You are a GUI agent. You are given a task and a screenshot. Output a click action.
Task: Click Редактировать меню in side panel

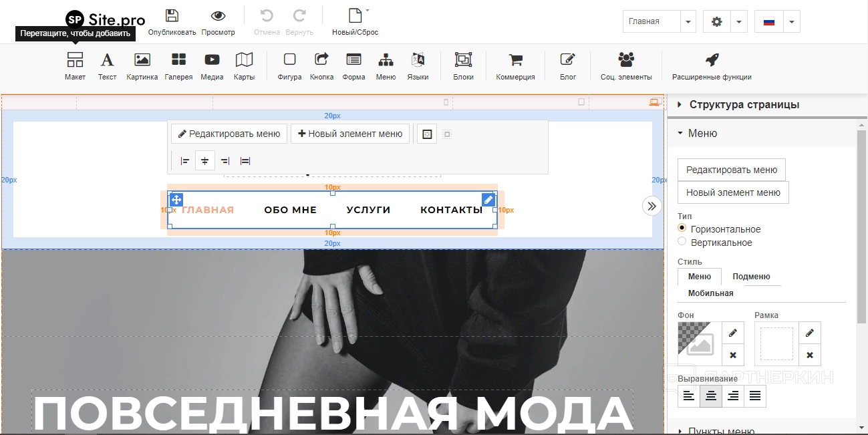pyautogui.click(x=732, y=170)
